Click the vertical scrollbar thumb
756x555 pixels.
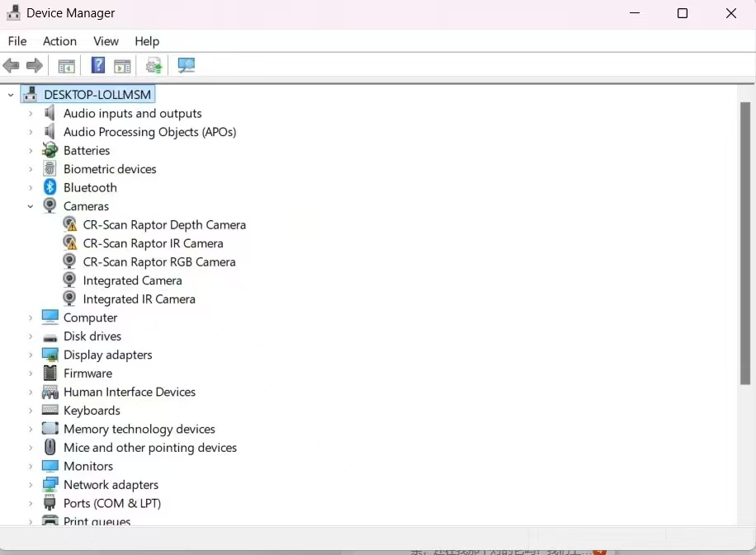pos(745,239)
